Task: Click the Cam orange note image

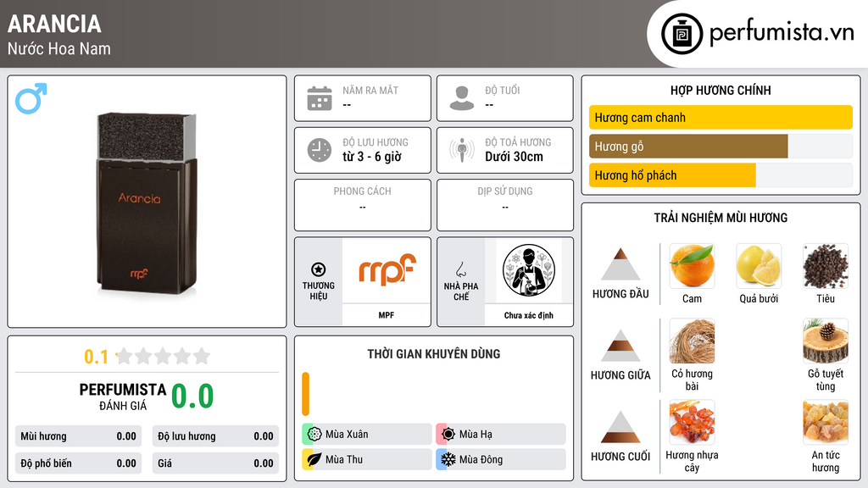Action: (692, 266)
